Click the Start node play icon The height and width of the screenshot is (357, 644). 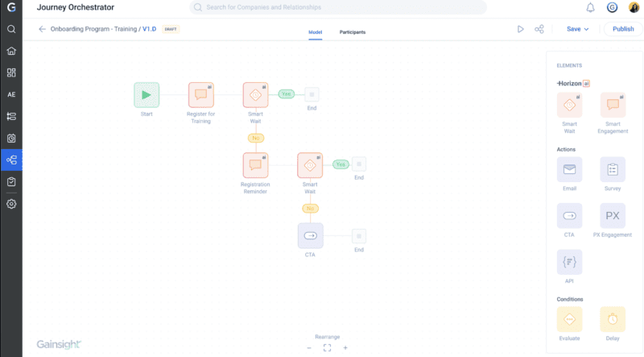(x=146, y=94)
